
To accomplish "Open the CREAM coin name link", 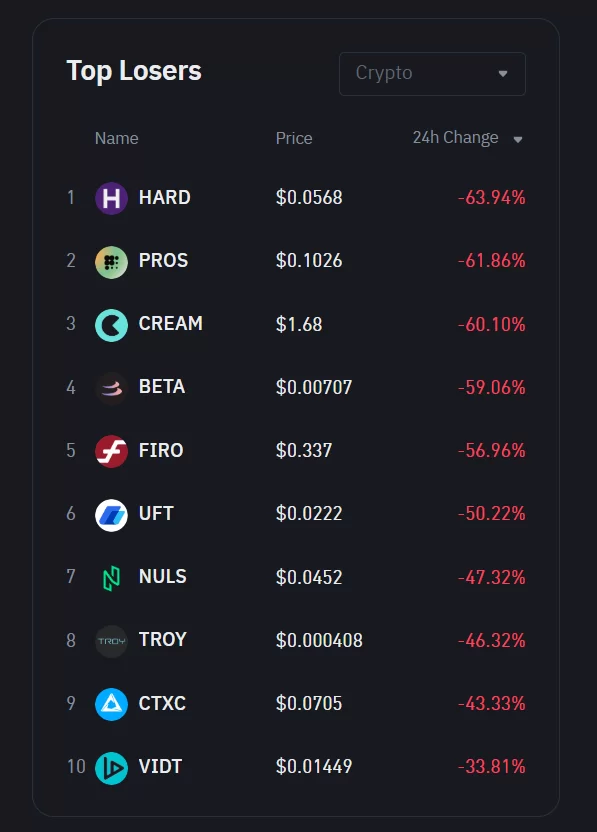I will [x=171, y=323].
